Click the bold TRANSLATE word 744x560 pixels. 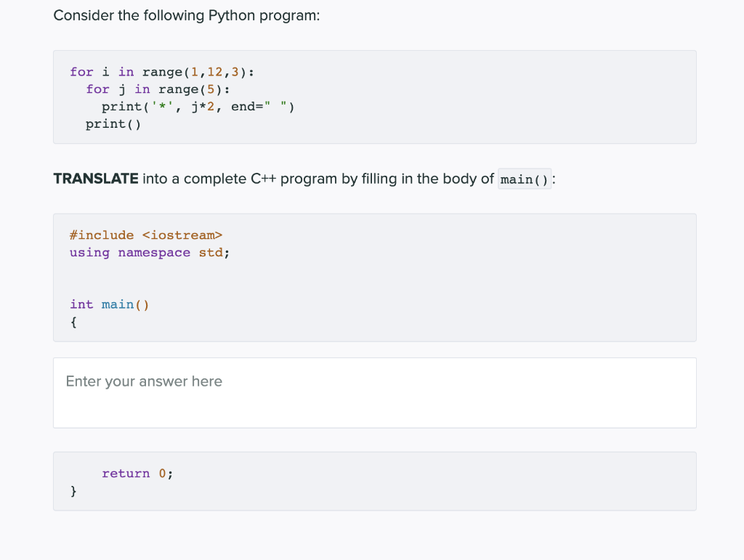tap(95, 179)
